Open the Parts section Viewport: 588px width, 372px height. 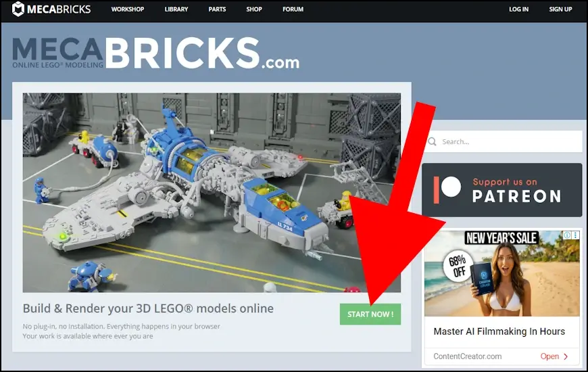click(x=217, y=9)
